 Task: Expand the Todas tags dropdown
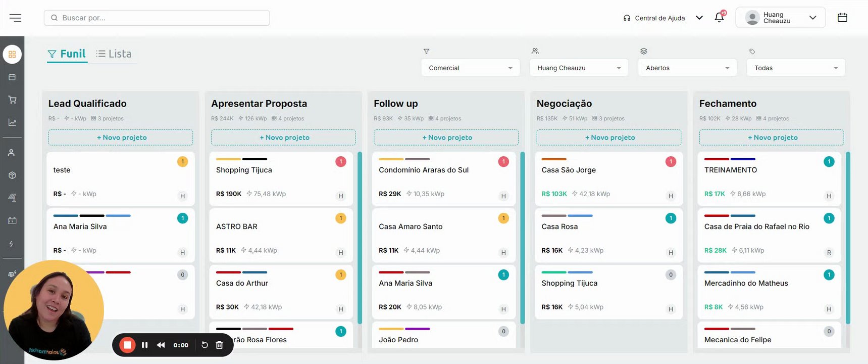[796, 68]
